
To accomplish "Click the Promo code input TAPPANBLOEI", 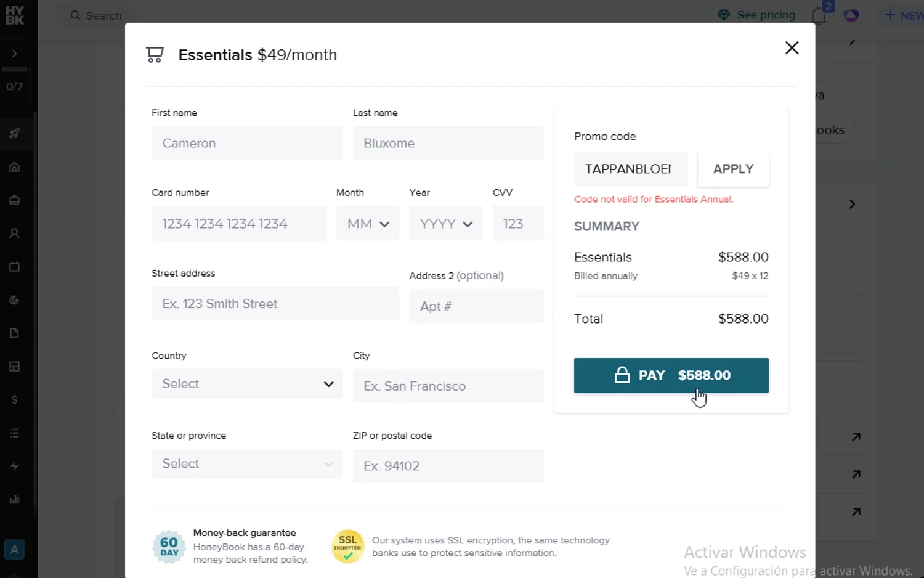I will tap(631, 169).
